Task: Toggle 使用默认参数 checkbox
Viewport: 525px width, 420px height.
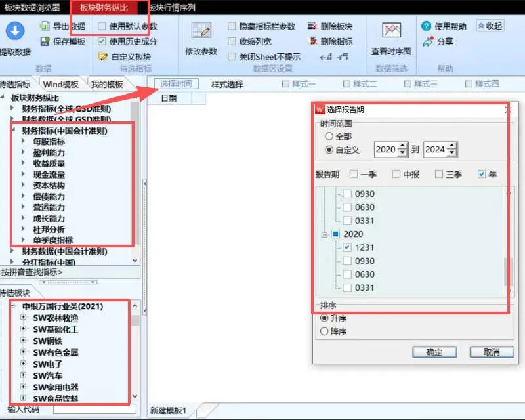Action: [x=102, y=26]
